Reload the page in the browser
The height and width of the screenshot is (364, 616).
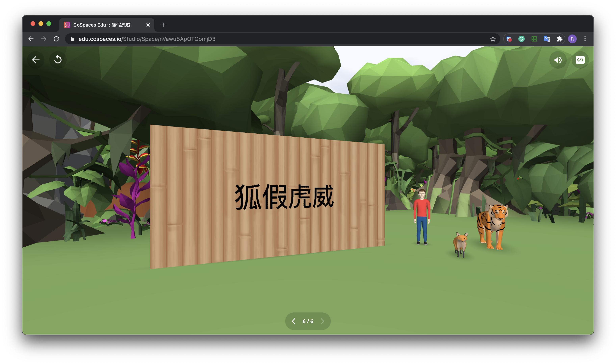(57, 39)
